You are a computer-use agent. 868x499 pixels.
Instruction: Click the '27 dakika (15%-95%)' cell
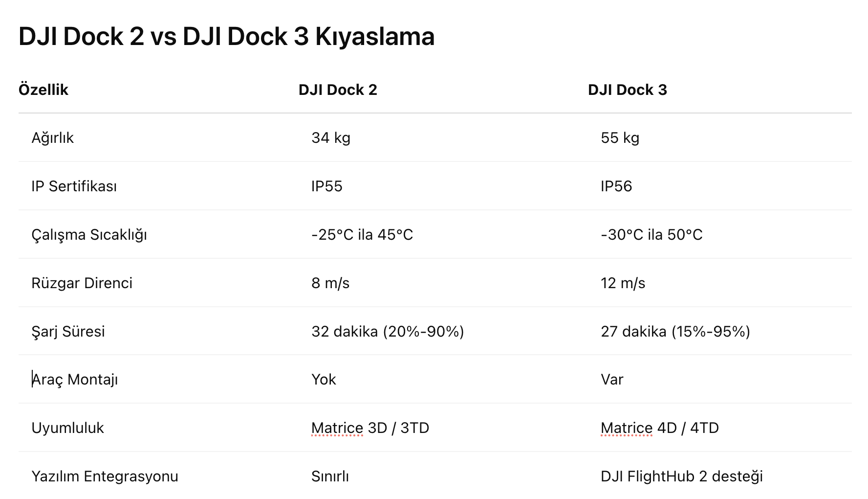click(675, 332)
